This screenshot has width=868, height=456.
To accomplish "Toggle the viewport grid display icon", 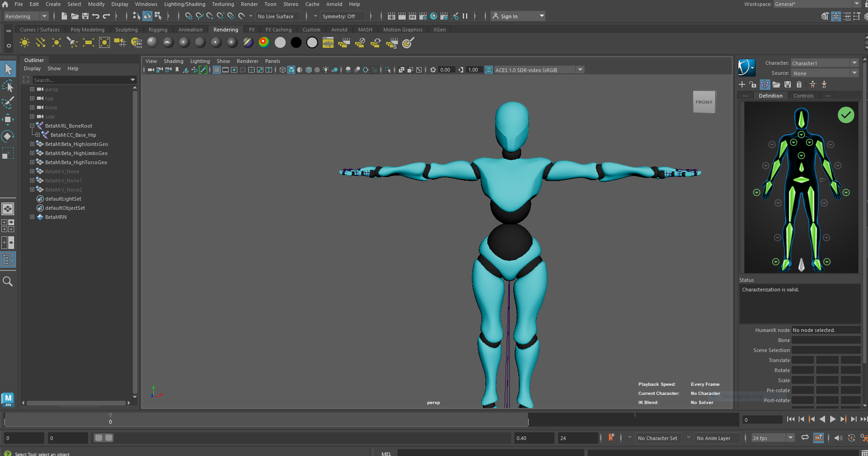I will (217, 70).
